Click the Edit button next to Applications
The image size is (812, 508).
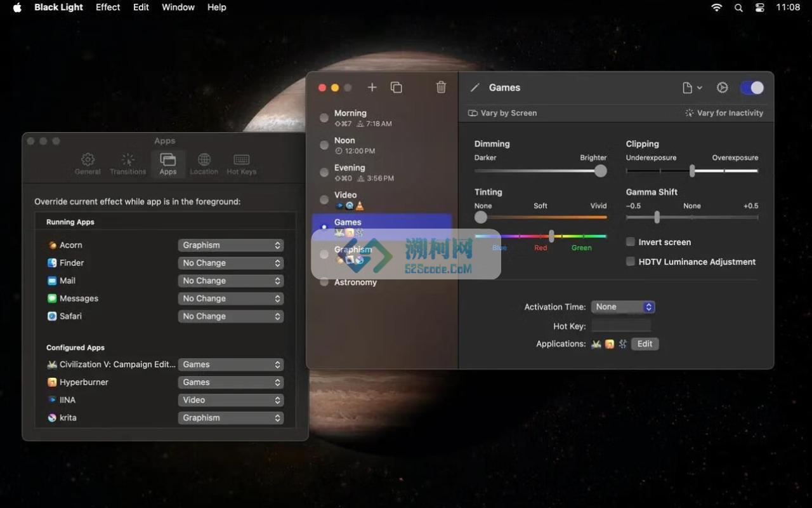pos(645,344)
